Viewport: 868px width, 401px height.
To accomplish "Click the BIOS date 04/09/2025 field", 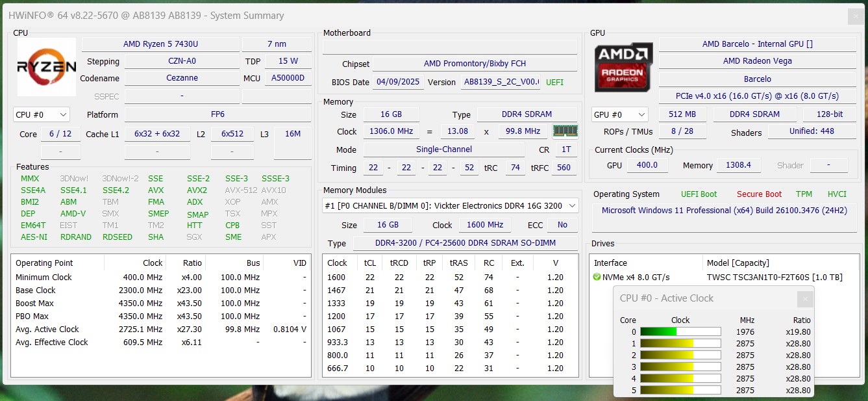I will click(x=399, y=83).
